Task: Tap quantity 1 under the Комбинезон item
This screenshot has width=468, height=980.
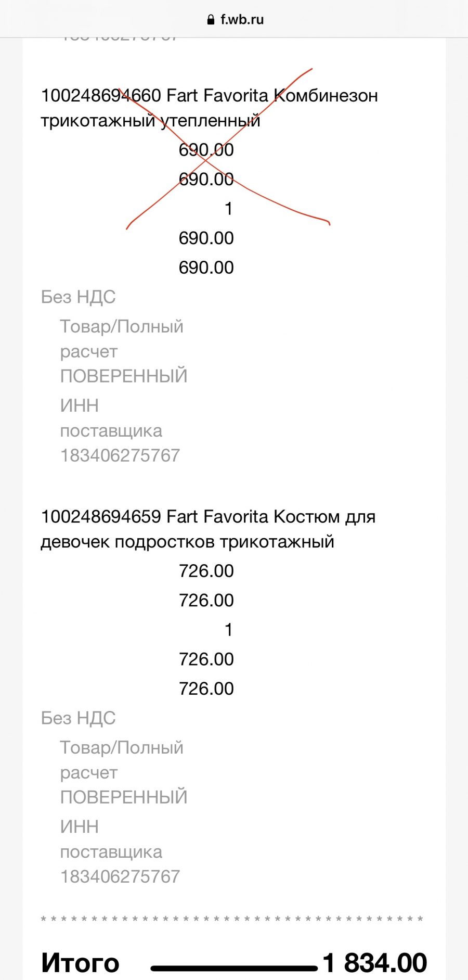Action: (228, 209)
